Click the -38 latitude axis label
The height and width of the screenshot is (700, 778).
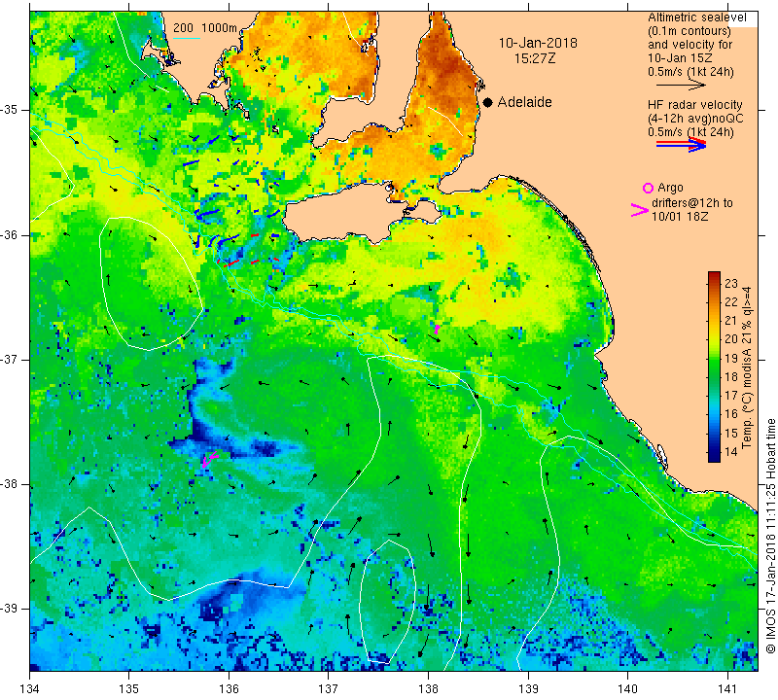point(10,484)
